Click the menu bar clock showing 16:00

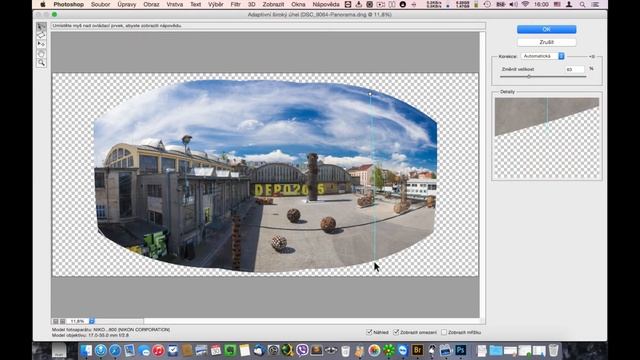pyautogui.click(x=541, y=4)
